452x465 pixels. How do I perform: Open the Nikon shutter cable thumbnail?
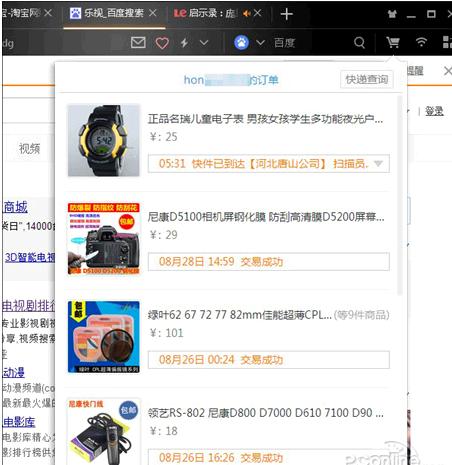(x=104, y=432)
